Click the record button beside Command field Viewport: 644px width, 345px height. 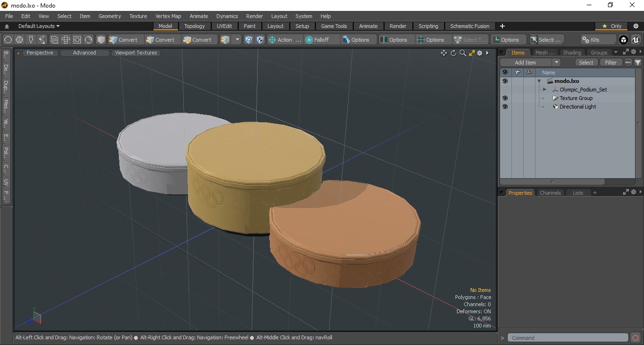click(635, 338)
